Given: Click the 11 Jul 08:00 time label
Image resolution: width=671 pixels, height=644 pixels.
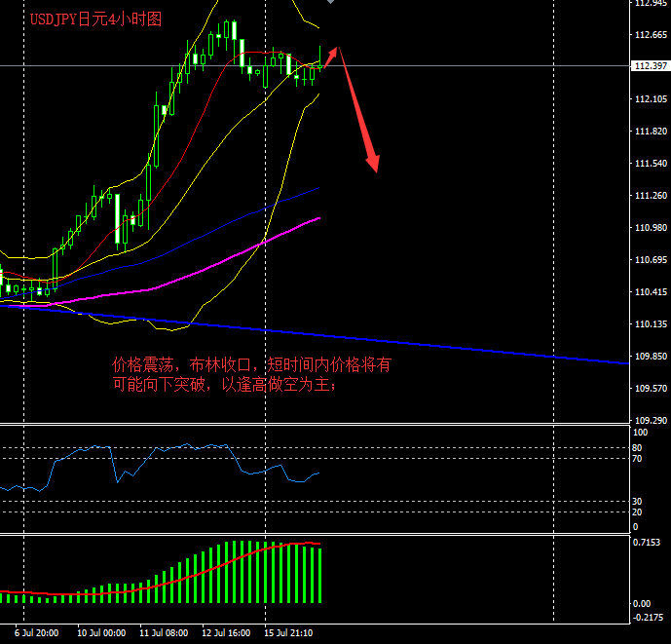Looking at the screenshot, I should point(164,633).
